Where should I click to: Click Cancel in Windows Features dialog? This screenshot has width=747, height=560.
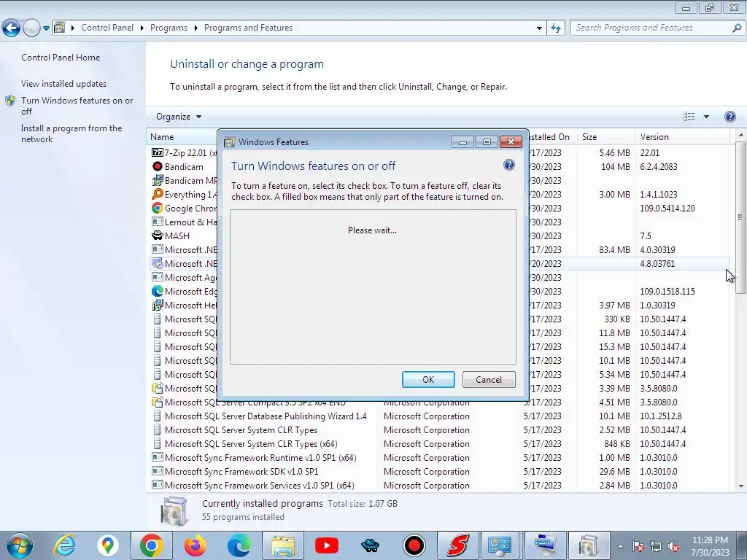pyautogui.click(x=489, y=379)
